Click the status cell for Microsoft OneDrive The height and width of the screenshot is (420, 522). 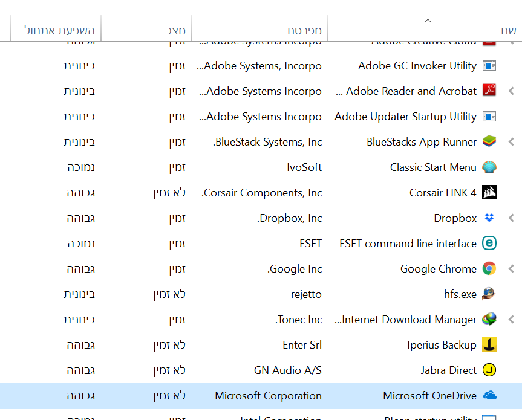(169, 396)
